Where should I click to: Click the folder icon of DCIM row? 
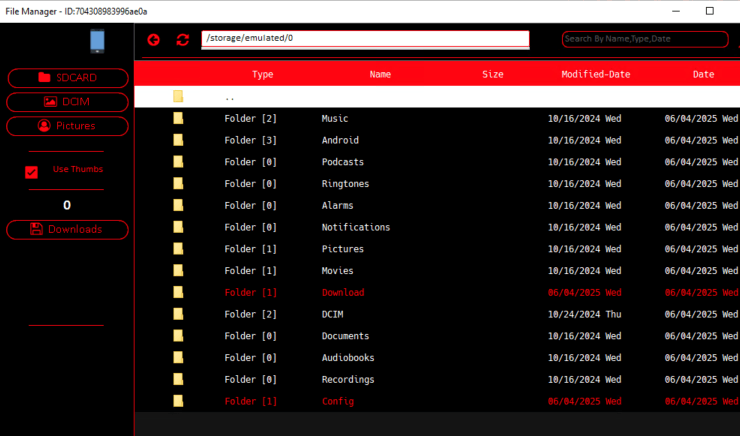click(178, 314)
